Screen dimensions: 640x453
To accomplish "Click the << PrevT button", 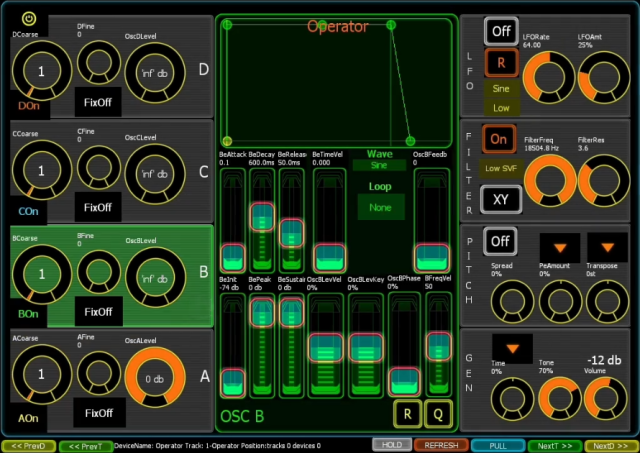I will click(x=86, y=446).
